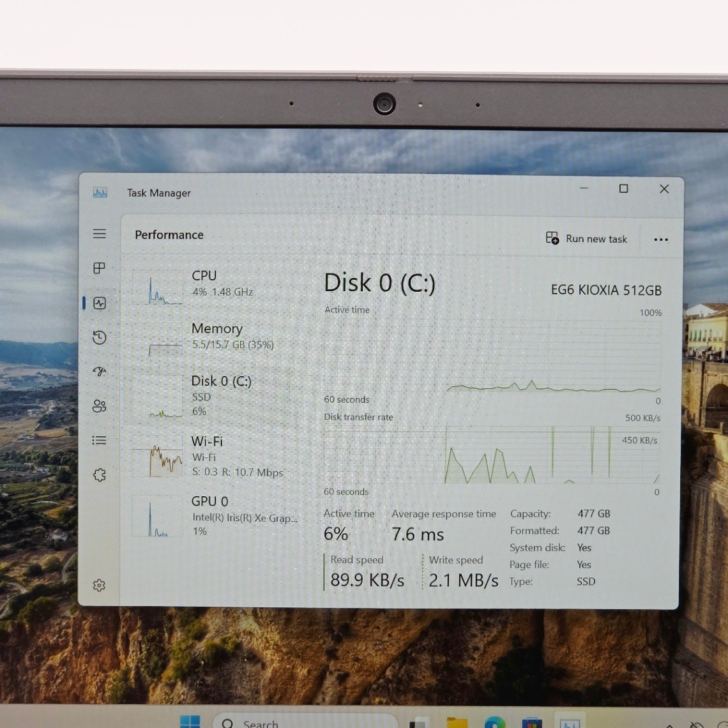This screenshot has width=728, height=728.
Task: Open Microsoft Edge from the taskbar
Action: [x=495, y=722]
